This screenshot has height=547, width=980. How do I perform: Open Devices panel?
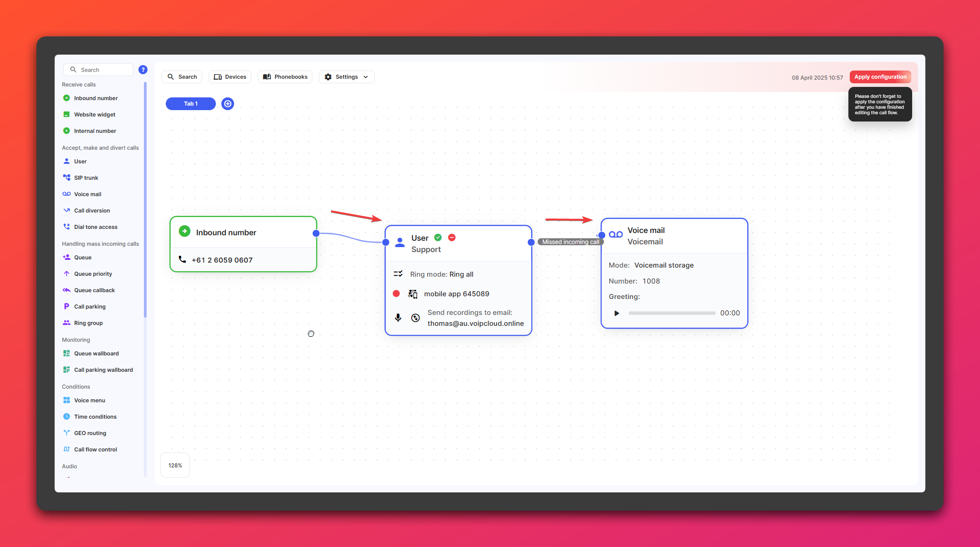tap(230, 77)
